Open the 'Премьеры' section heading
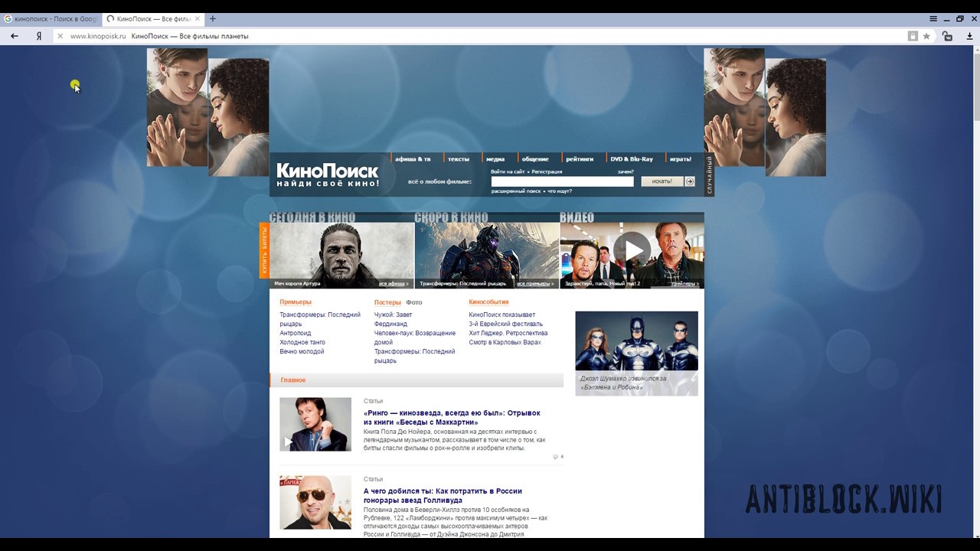 click(x=296, y=302)
